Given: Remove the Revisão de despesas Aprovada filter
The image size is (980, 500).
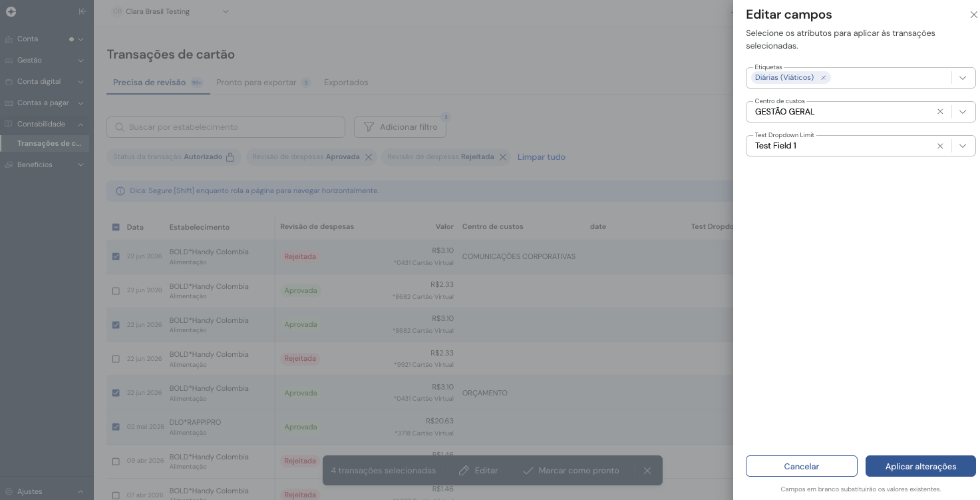Looking at the screenshot, I should click(x=368, y=157).
